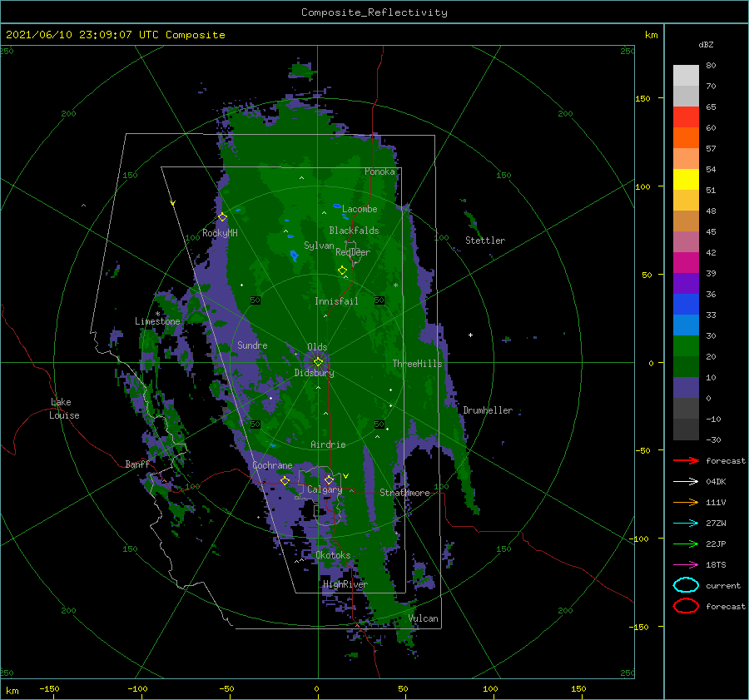This screenshot has height=700, width=749.
Task: Select the 51 dBZ yellow color swatch
Action: (686, 179)
